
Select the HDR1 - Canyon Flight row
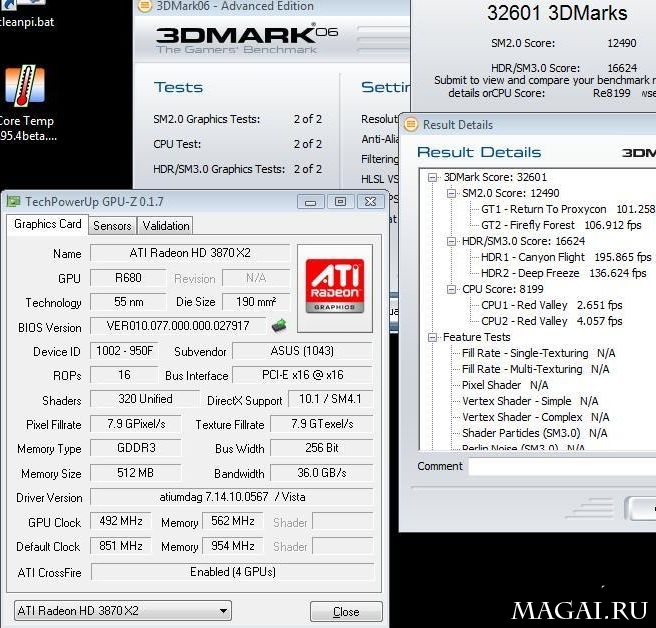click(x=566, y=257)
